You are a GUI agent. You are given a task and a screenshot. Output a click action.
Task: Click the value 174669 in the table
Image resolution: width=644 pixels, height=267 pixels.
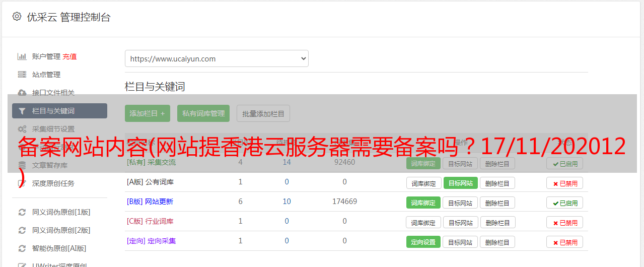click(344, 202)
